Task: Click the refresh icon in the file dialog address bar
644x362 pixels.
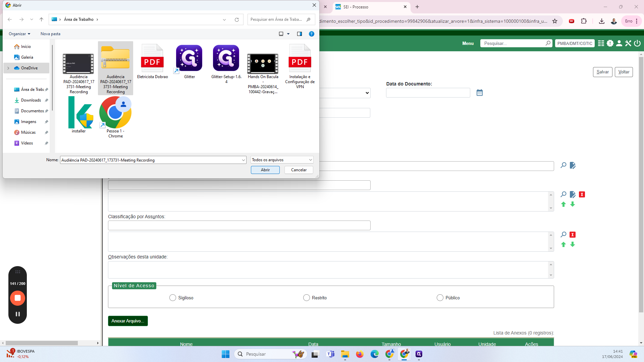Action: click(237, 19)
